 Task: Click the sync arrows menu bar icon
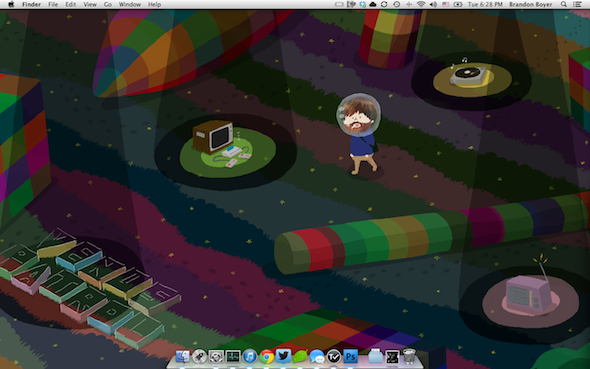click(384, 4)
